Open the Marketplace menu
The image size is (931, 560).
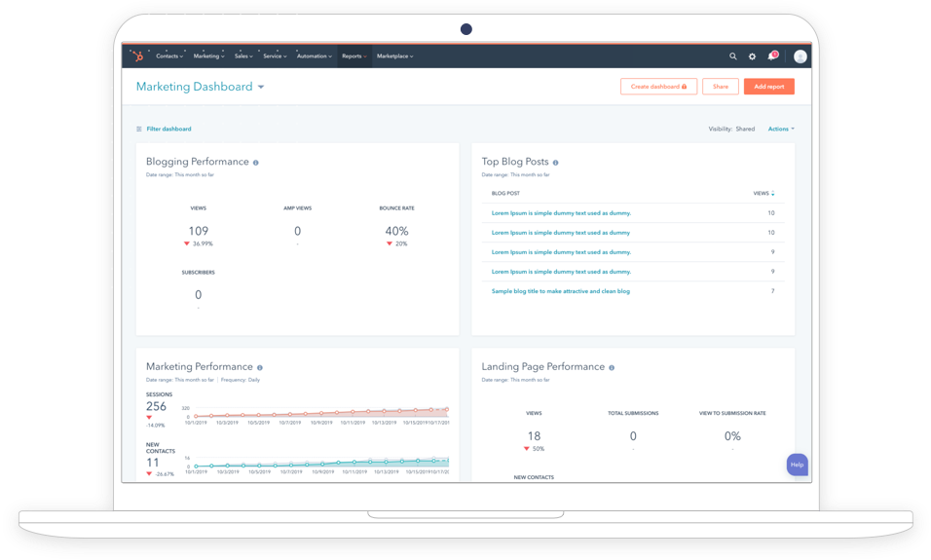(394, 56)
